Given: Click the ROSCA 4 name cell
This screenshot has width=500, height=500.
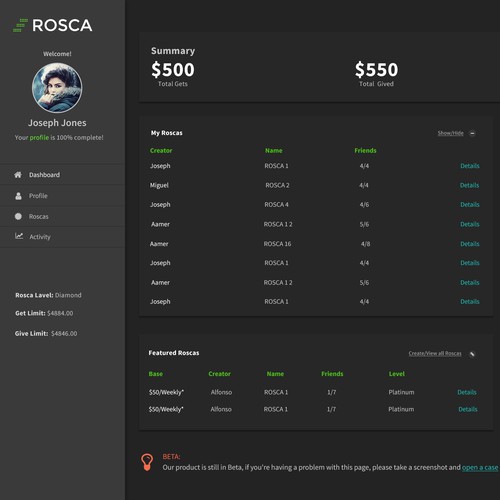Looking at the screenshot, I should 276,205.
